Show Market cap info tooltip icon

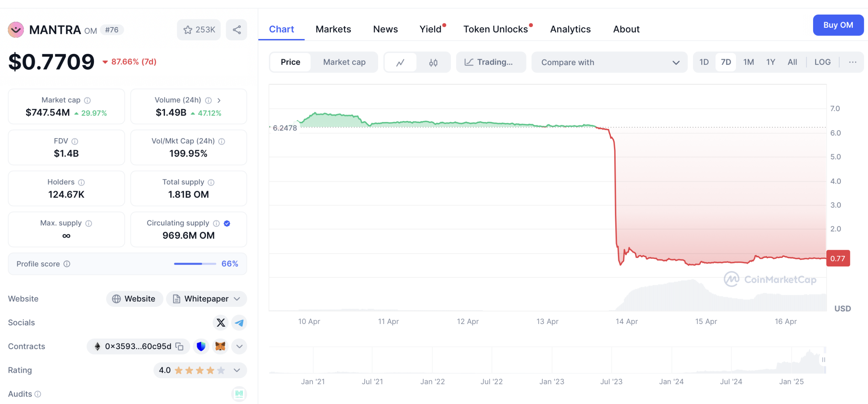click(x=87, y=100)
